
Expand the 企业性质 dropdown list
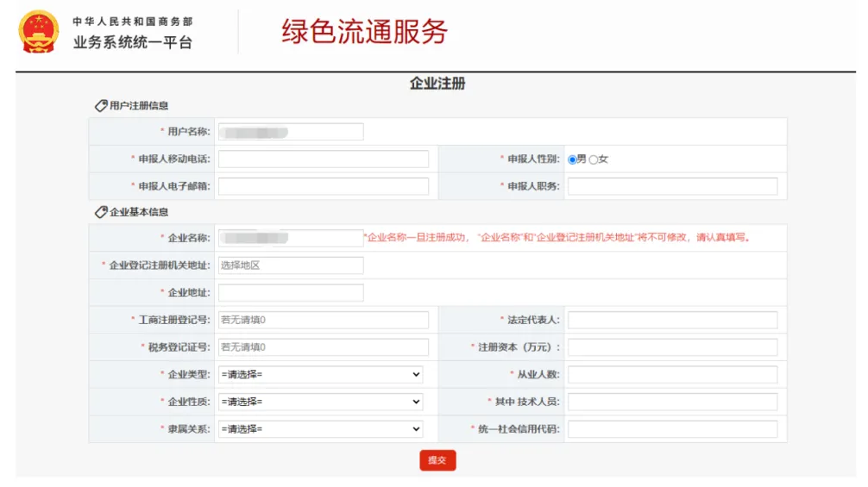click(x=320, y=403)
